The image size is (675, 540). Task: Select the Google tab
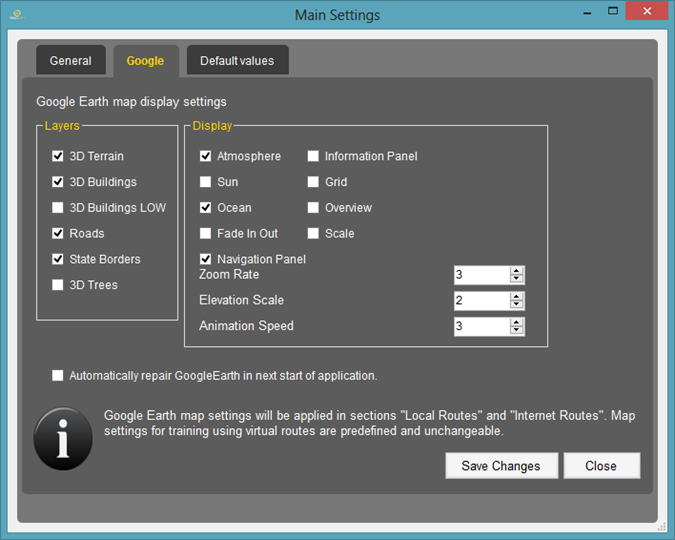[146, 61]
